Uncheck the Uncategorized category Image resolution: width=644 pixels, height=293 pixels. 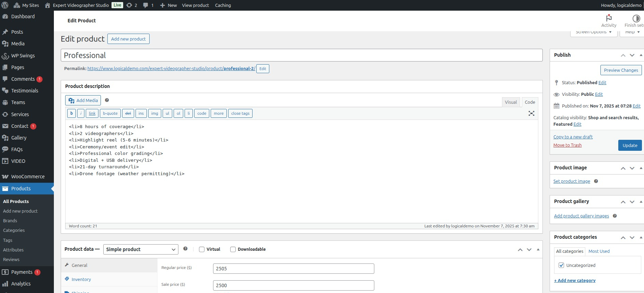pyautogui.click(x=561, y=265)
